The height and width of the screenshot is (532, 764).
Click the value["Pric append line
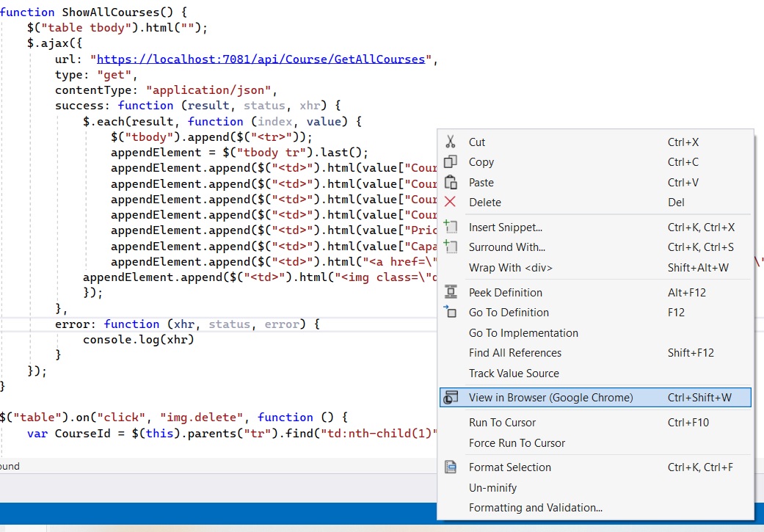pos(274,230)
